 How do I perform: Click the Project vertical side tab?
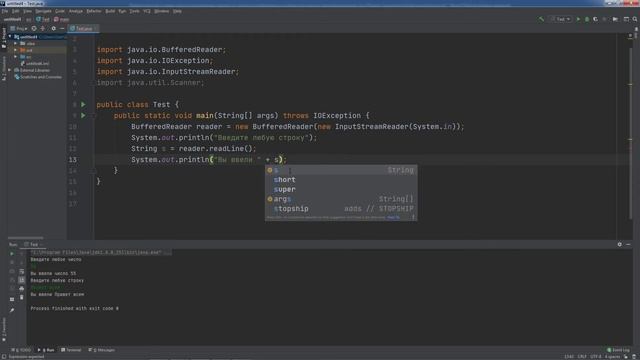(4, 38)
